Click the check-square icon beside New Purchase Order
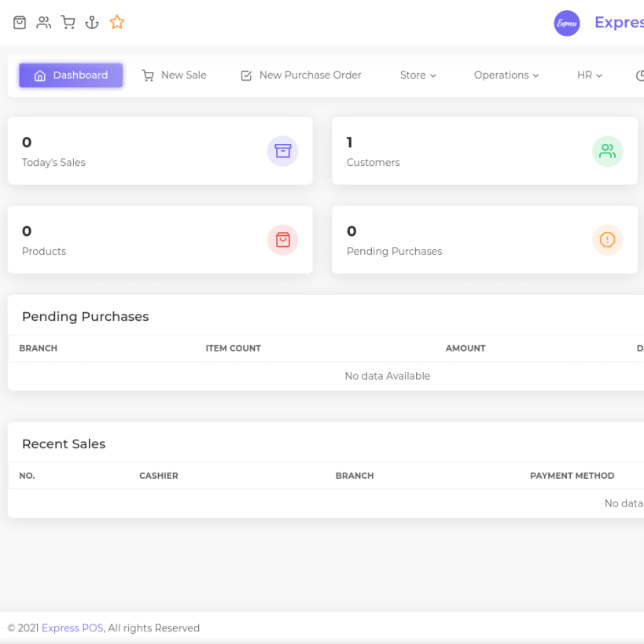Image resolution: width=644 pixels, height=644 pixels. [x=246, y=75]
